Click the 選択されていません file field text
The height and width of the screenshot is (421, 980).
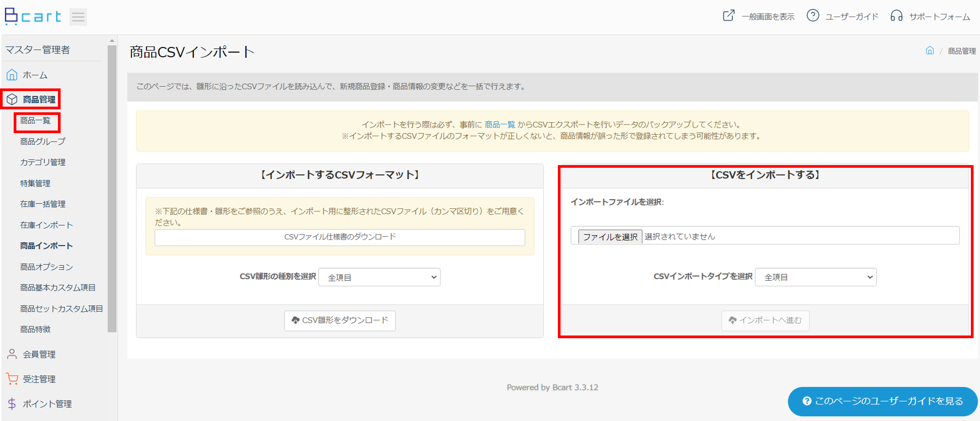pos(679,237)
